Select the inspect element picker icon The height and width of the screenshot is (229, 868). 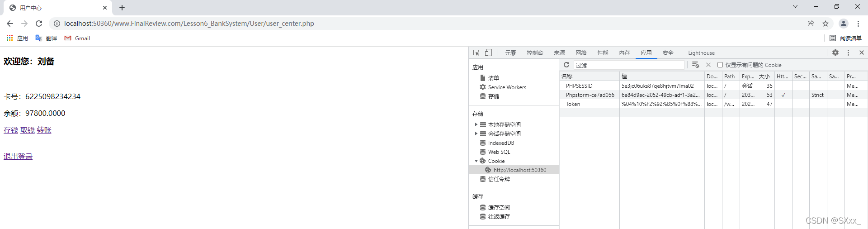pos(476,53)
